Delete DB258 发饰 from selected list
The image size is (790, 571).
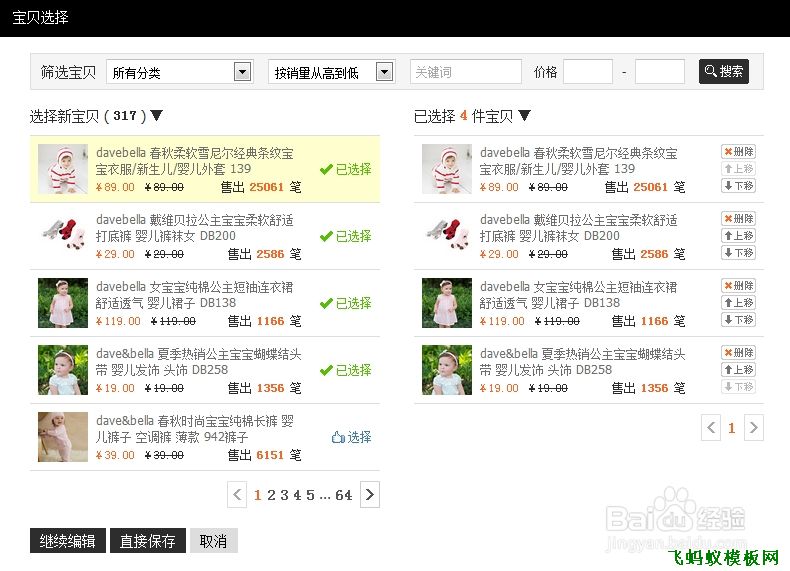[x=738, y=353]
